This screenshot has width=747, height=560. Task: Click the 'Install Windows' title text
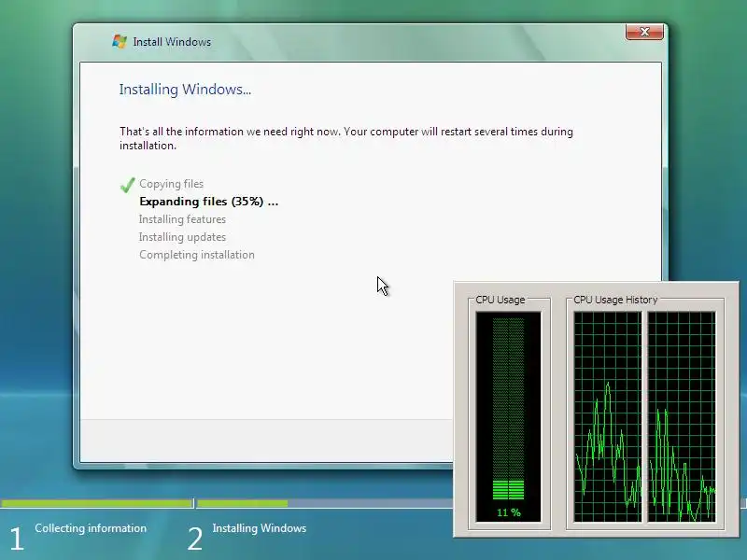tap(172, 42)
